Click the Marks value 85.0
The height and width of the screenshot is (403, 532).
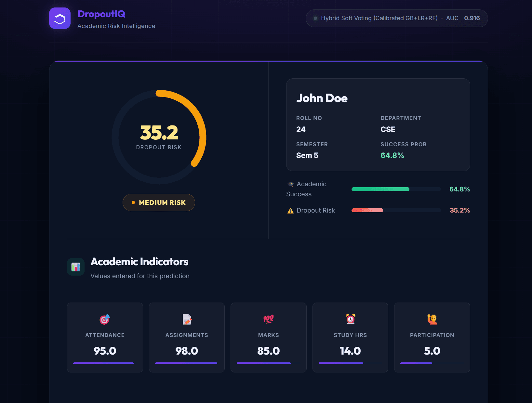[x=269, y=351]
